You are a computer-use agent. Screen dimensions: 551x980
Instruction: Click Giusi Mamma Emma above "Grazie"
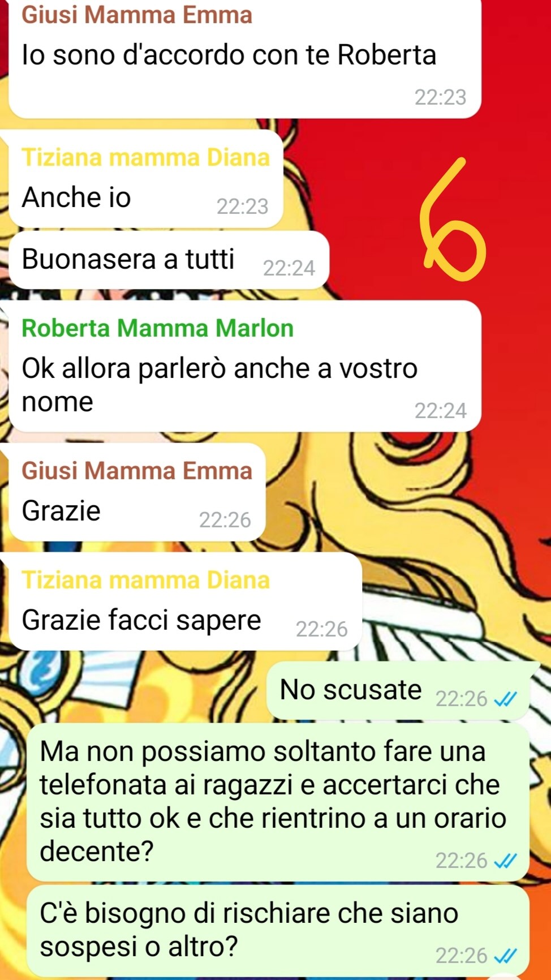tap(137, 471)
